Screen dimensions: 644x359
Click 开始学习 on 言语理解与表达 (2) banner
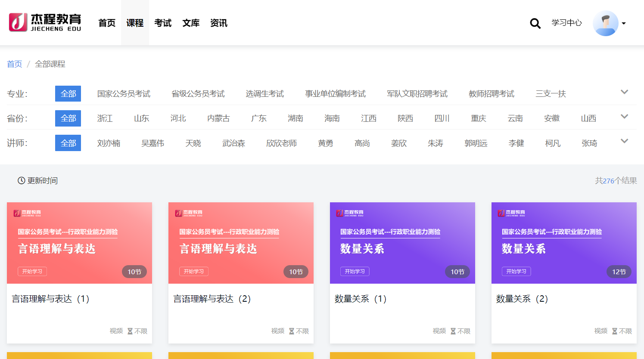193,271
